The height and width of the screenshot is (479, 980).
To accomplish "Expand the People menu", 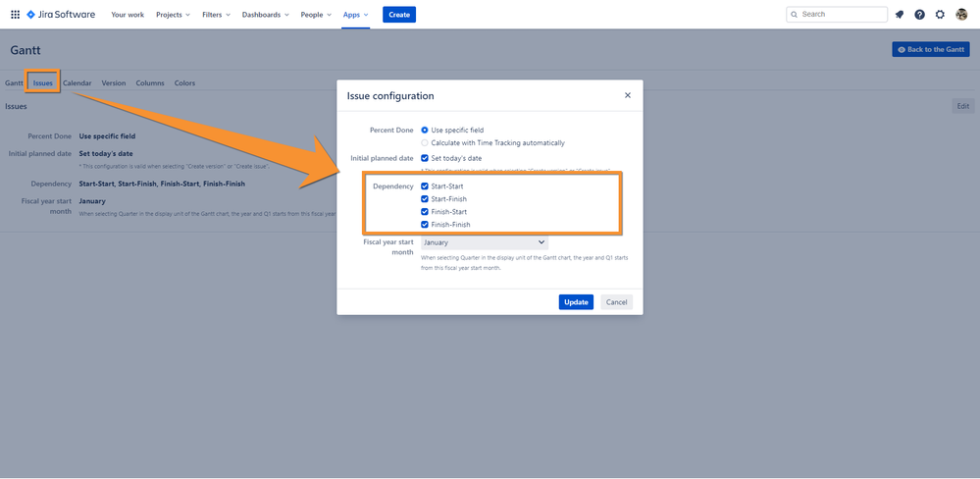I will click(x=316, y=15).
